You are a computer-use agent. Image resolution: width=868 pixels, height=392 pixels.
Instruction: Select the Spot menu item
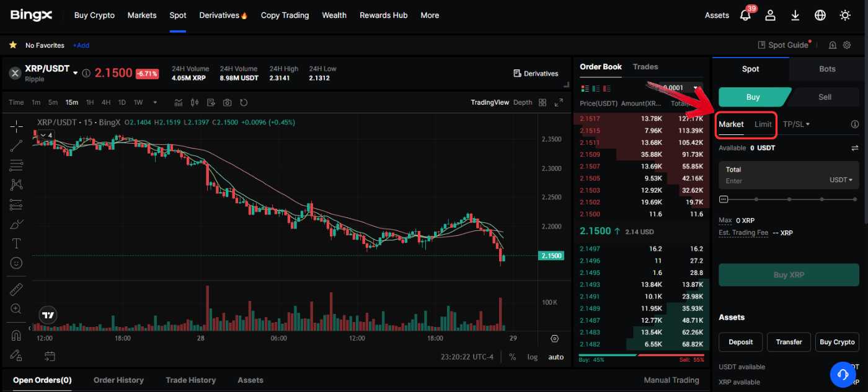pyautogui.click(x=178, y=15)
